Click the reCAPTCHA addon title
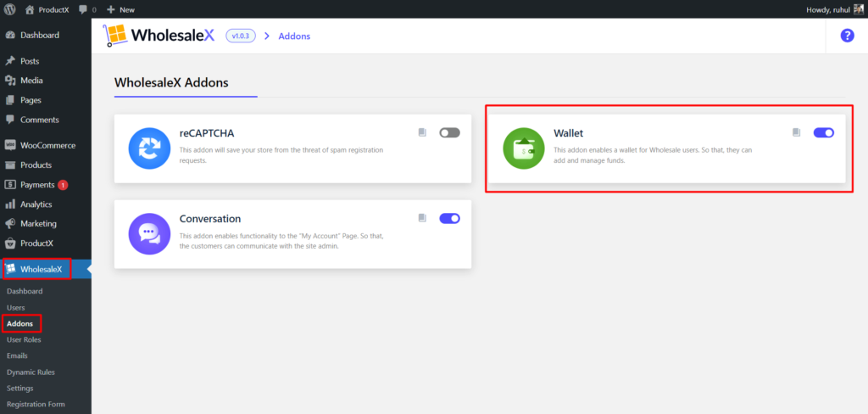The width and height of the screenshot is (868, 414). (207, 133)
